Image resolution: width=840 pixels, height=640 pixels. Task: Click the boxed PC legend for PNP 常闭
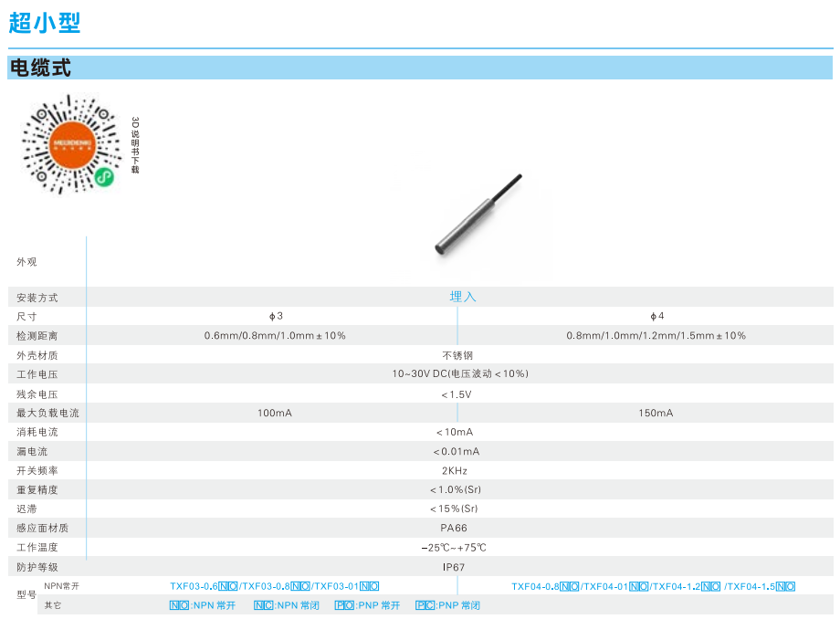(x=425, y=605)
